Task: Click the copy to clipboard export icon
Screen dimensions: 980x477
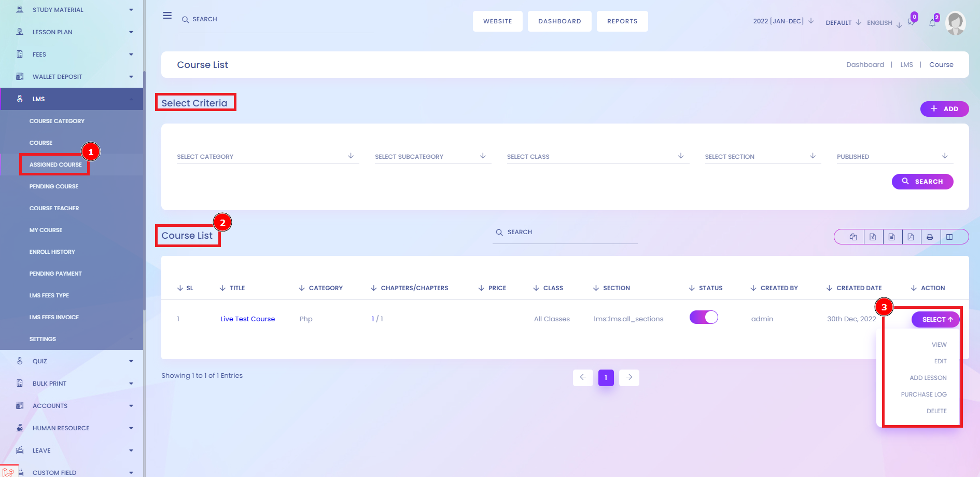Action: [853, 237]
